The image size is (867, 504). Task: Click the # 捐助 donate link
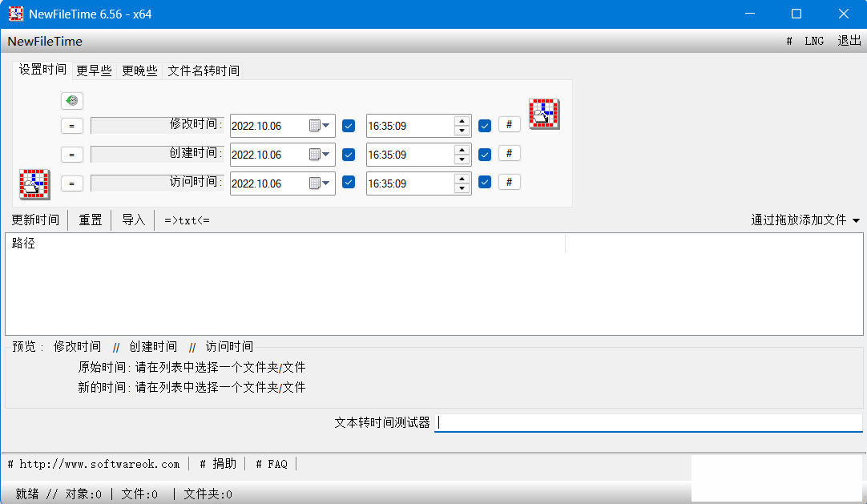(x=218, y=464)
